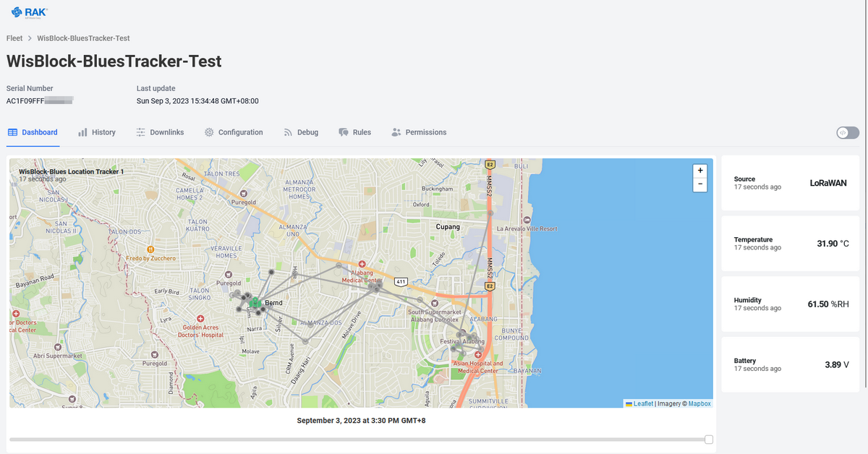Zoom in on the map
The height and width of the screenshot is (454, 868).
[700, 171]
